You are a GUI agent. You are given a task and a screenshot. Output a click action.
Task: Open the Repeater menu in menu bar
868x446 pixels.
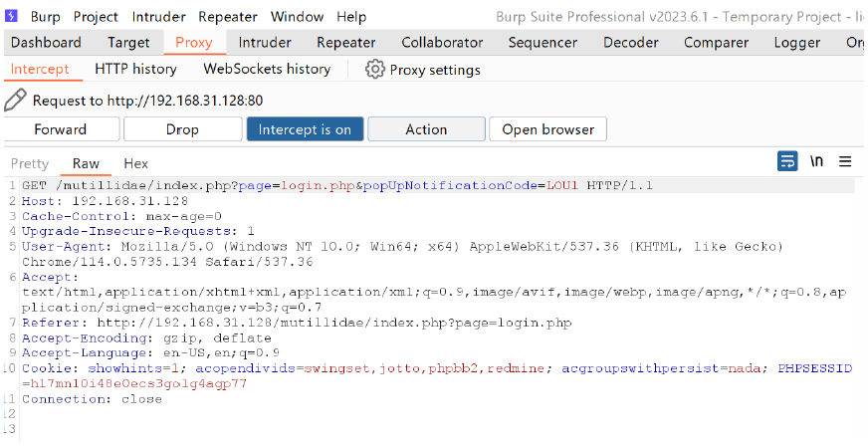pos(228,17)
